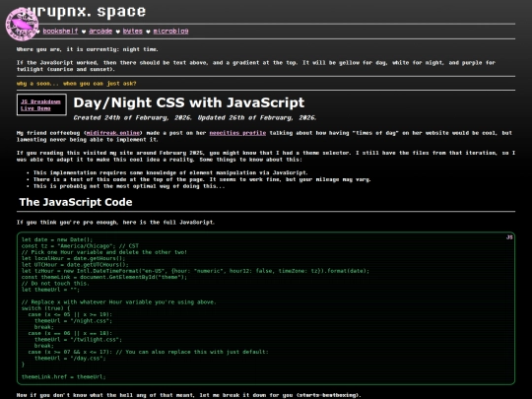Click the 'Created 24th of February' date line

tap(195, 118)
